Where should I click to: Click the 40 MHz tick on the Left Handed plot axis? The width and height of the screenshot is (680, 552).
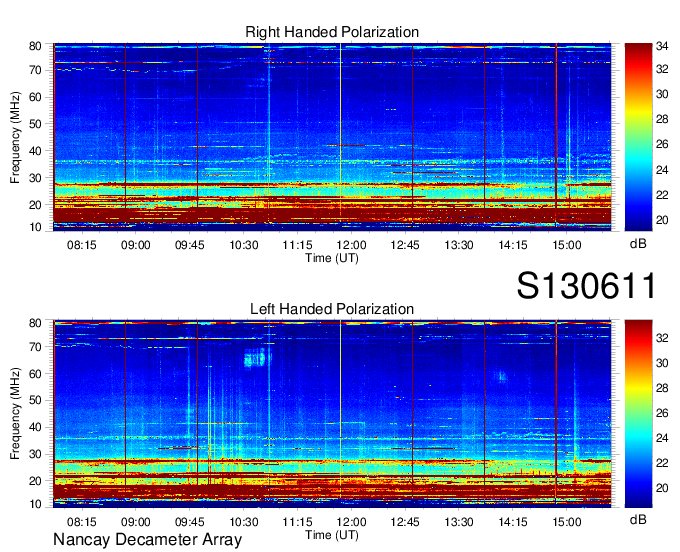35,427
